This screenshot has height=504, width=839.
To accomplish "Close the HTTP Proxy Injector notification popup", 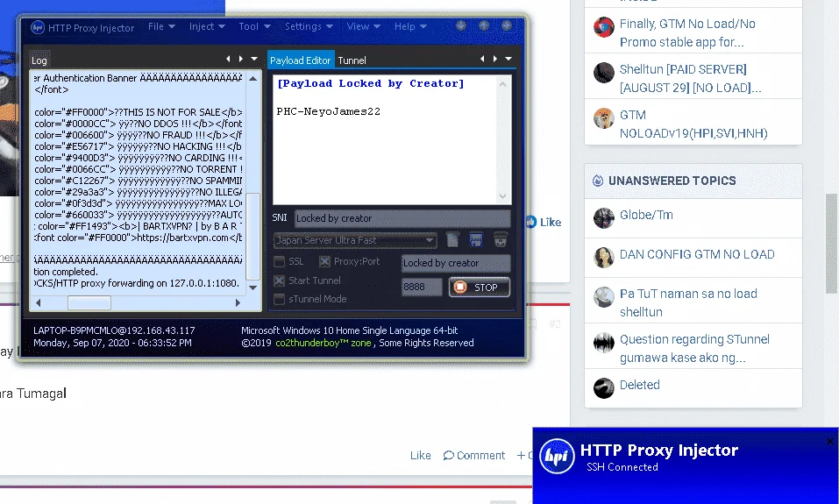I will 830,442.
